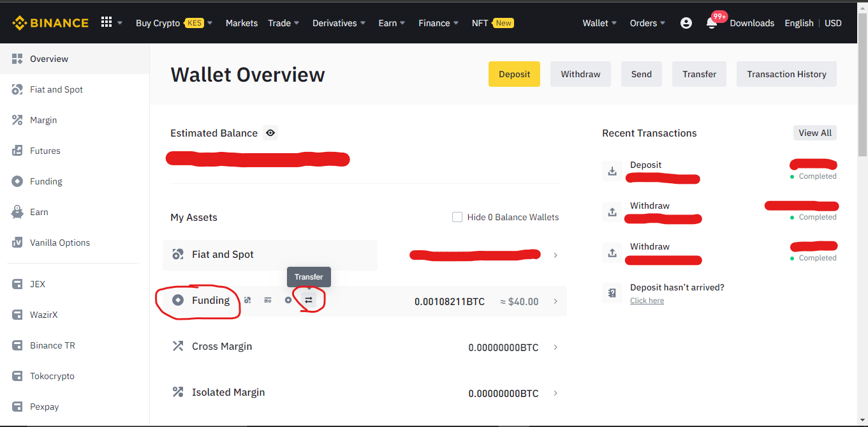Click the Deposit entry in Recent Transactions
Viewport: 868px width, 427px height.
click(719, 171)
